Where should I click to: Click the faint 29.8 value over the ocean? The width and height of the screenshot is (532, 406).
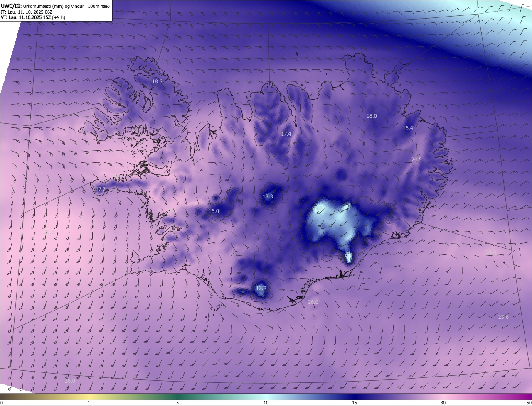[49, 232]
